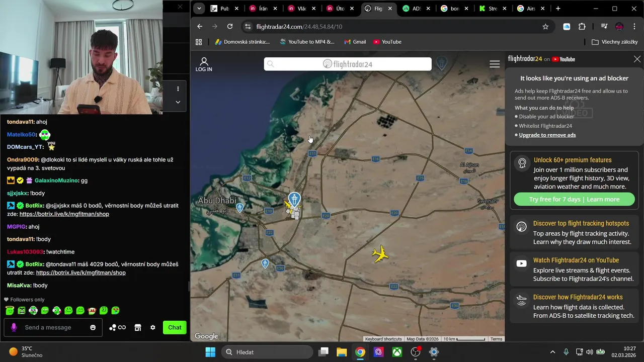Image resolution: width=644 pixels, height=362 pixels.
Task: Click the taskbar Hledat search box
Action: [x=267, y=352]
